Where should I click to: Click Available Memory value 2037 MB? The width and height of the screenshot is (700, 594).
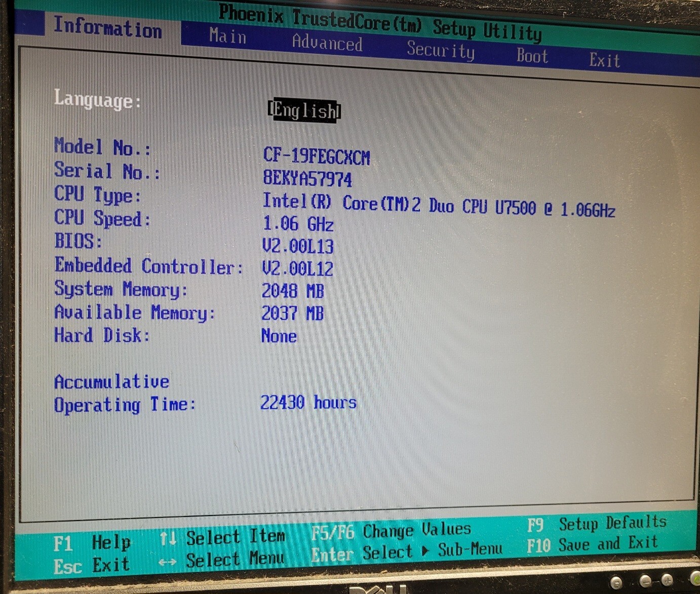[292, 313]
